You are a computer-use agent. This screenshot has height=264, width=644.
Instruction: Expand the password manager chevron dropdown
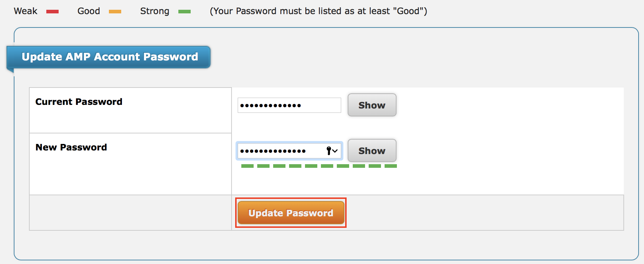(x=335, y=151)
